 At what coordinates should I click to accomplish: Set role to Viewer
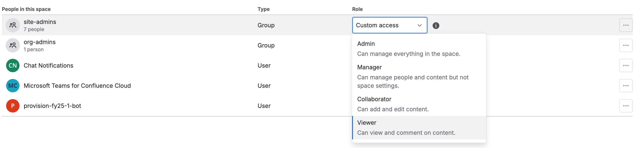[x=419, y=127]
